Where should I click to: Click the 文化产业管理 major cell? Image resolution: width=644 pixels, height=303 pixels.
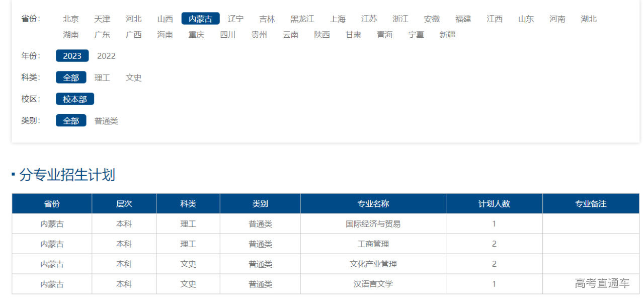[x=373, y=264]
